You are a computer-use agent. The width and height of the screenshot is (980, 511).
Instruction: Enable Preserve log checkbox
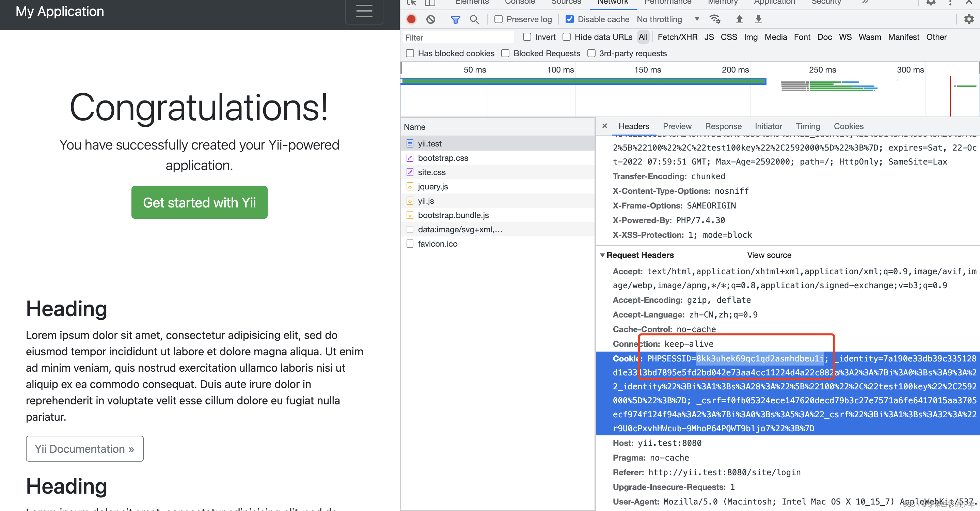[x=499, y=19]
